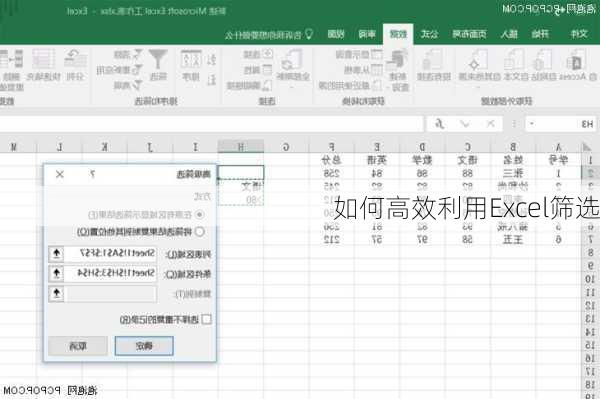Image resolution: width=600 pixels, height=399 pixels.
Task: Click Show Queries (显示查询) in ribbon
Action: click(x=359, y=54)
